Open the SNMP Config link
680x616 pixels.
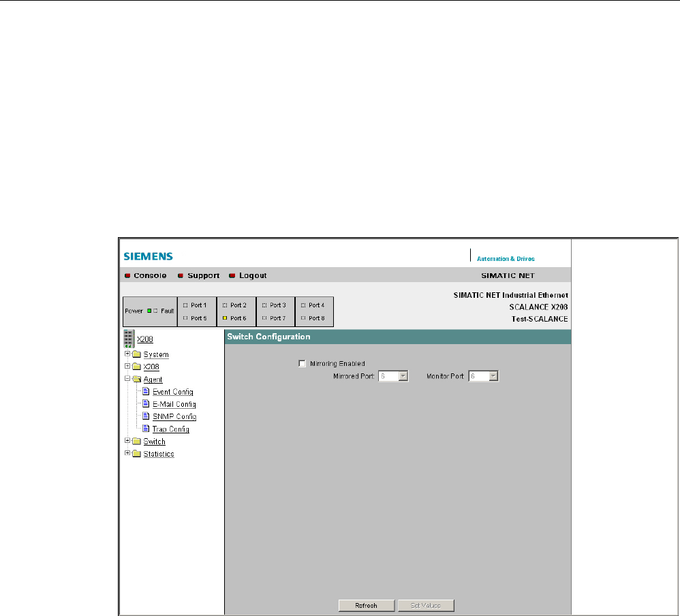(x=174, y=416)
